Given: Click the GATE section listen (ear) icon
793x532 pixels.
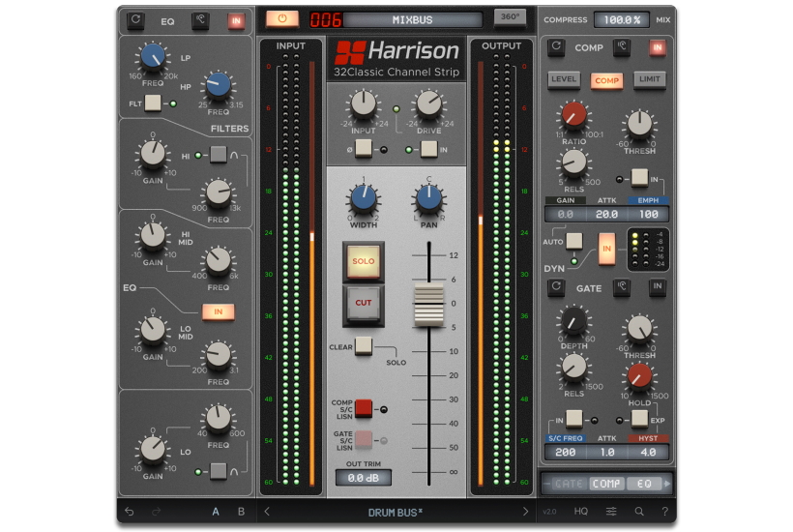Looking at the screenshot, I should tap(622, 287).
